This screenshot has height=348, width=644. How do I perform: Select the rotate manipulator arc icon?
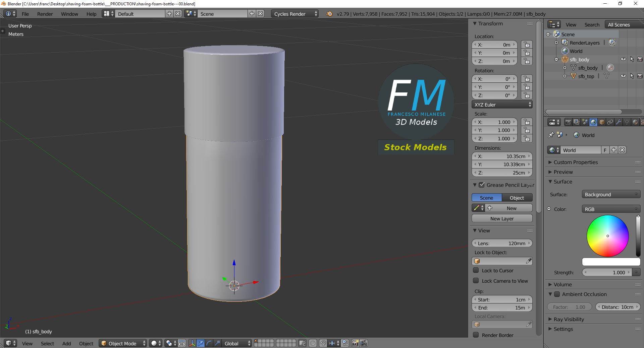[209, 343]
